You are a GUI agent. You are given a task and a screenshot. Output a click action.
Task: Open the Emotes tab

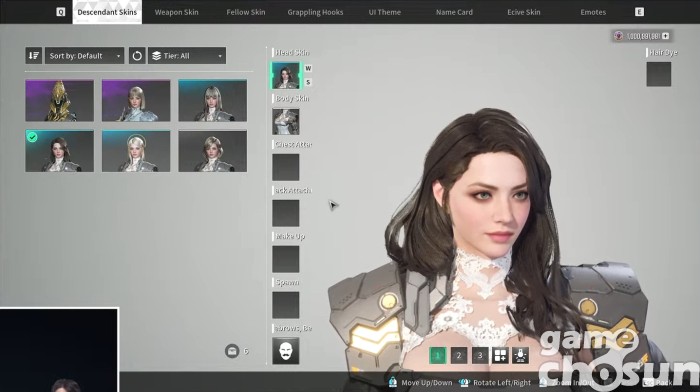(593, 12)
